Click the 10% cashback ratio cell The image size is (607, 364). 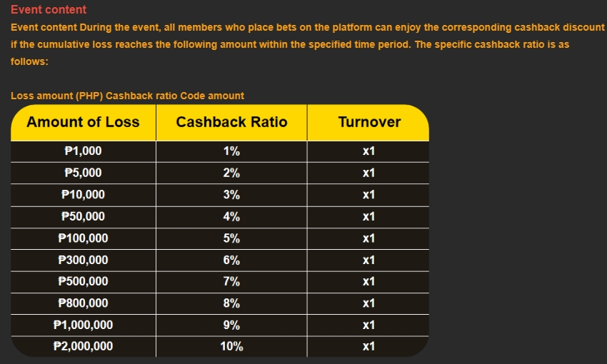pos(231,347)
